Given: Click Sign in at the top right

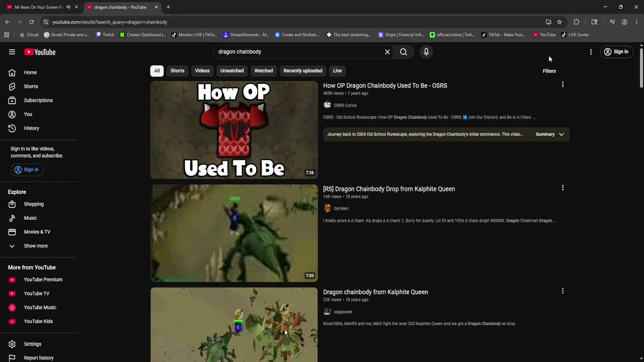Looking at the screenshot, I should [x=616, y=52].
